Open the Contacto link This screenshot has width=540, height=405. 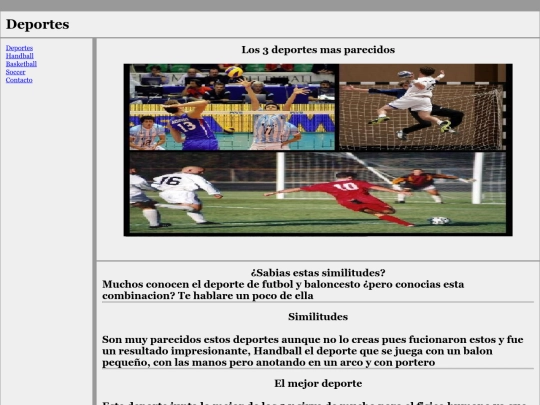(x=19, y=80)
